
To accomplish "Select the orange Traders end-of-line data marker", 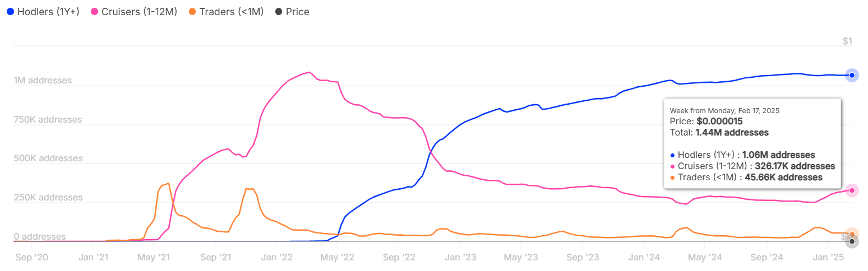I will click(852, 234).
